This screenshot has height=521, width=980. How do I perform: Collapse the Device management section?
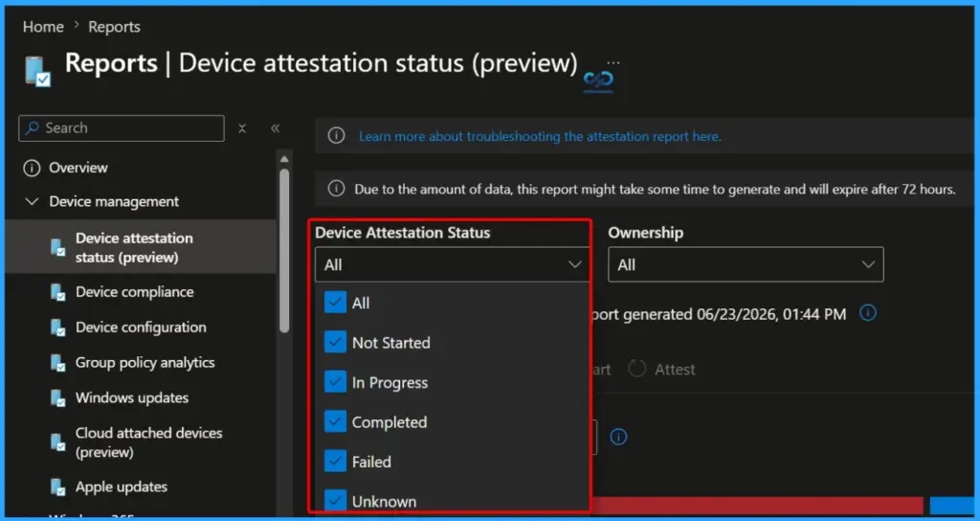[32, 201]
